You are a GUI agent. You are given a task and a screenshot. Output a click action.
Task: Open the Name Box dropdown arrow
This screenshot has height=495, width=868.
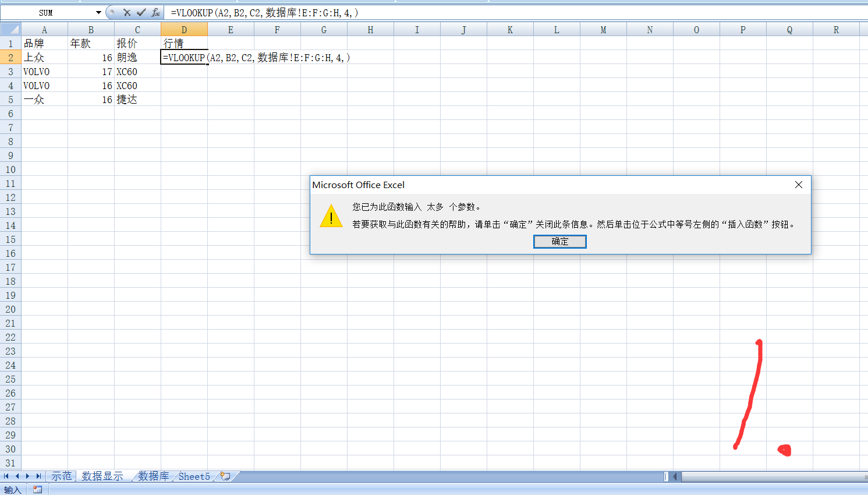(x=98, y=12)
